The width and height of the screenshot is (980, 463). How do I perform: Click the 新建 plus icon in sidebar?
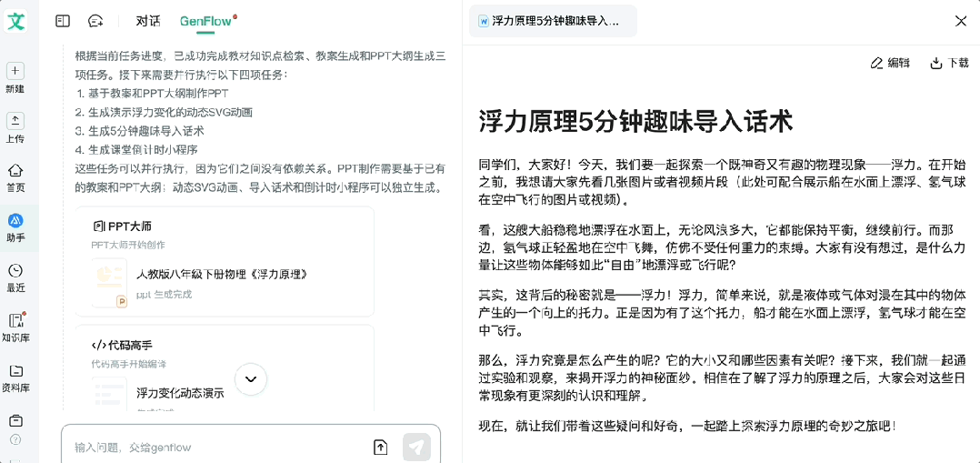(15, 71)
